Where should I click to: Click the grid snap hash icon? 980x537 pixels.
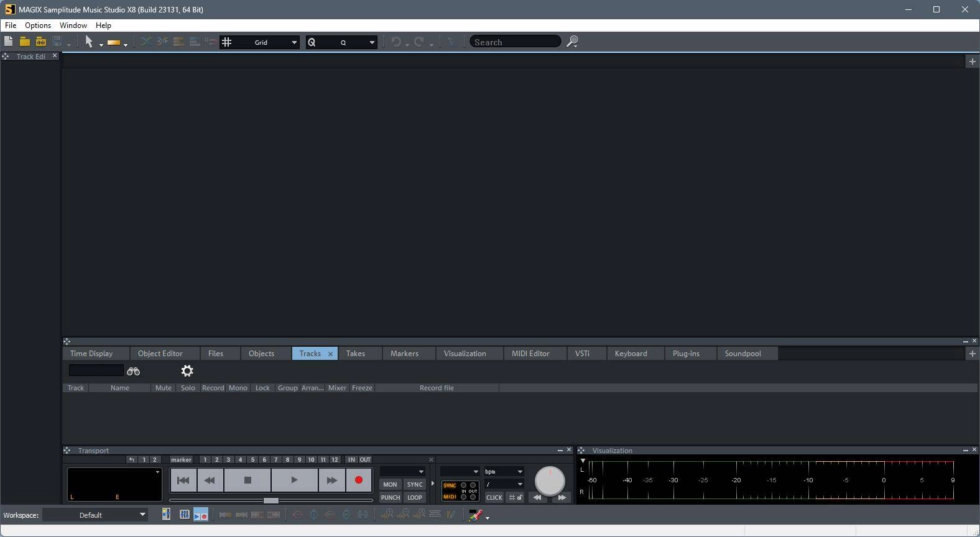pos(227,42)
